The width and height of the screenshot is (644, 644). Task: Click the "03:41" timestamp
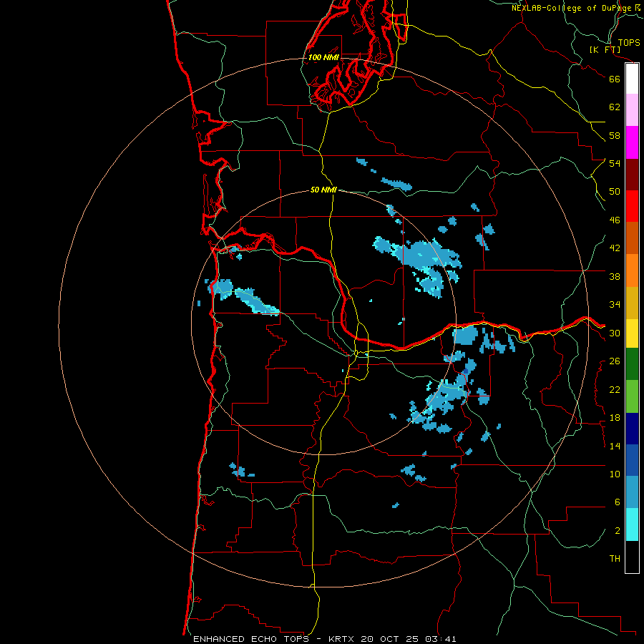click(x=441, y=639)
